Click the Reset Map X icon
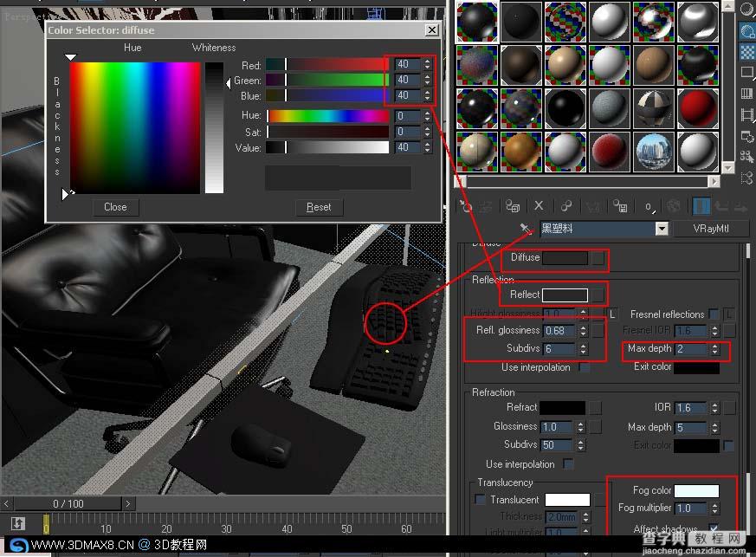This screenshot has height=557, width=756. [539, 206]
